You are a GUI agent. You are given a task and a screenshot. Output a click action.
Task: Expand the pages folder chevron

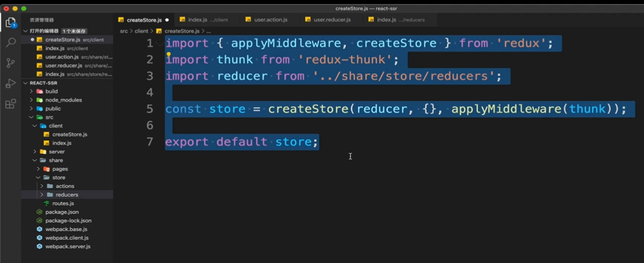click(39, 169)
